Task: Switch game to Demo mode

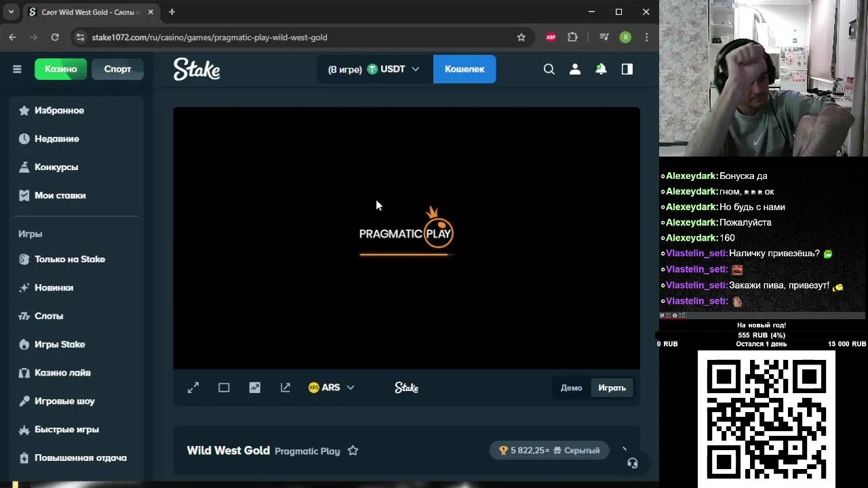Action: (571, 388)
